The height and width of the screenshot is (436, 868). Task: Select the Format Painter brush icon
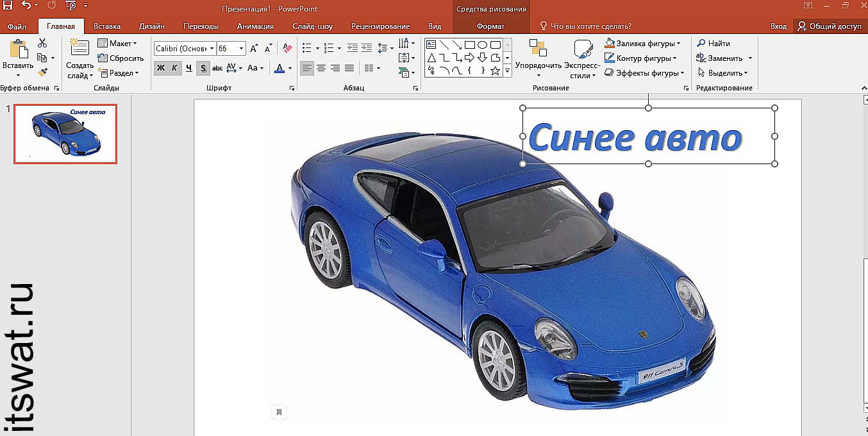pos(42,72)
